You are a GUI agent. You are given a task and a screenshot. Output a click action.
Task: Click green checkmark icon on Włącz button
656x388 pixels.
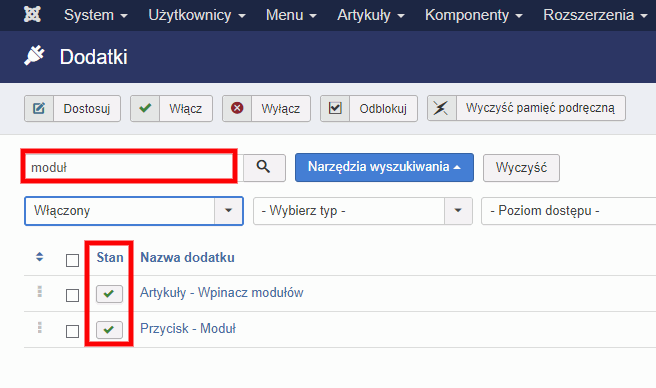(145, 108)
